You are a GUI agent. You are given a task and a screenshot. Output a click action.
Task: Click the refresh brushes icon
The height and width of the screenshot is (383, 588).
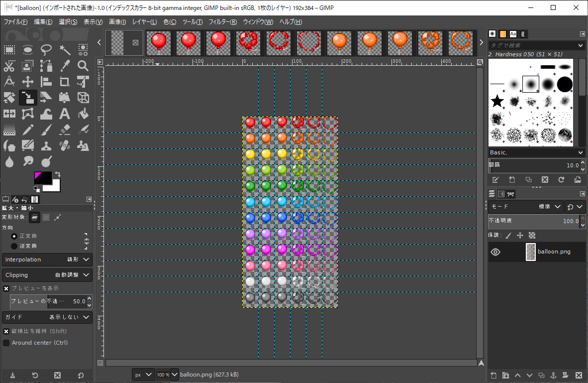[x=561, y=180]
